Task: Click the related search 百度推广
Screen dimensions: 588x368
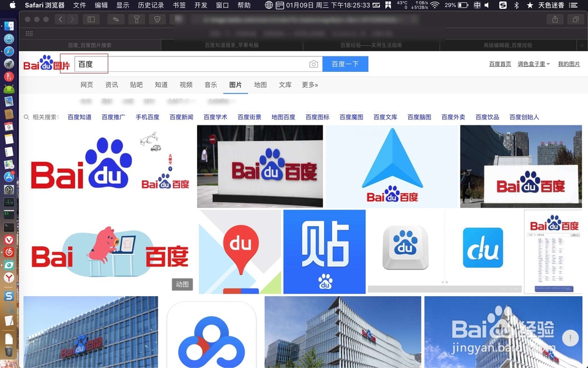Action: (113, 117)
